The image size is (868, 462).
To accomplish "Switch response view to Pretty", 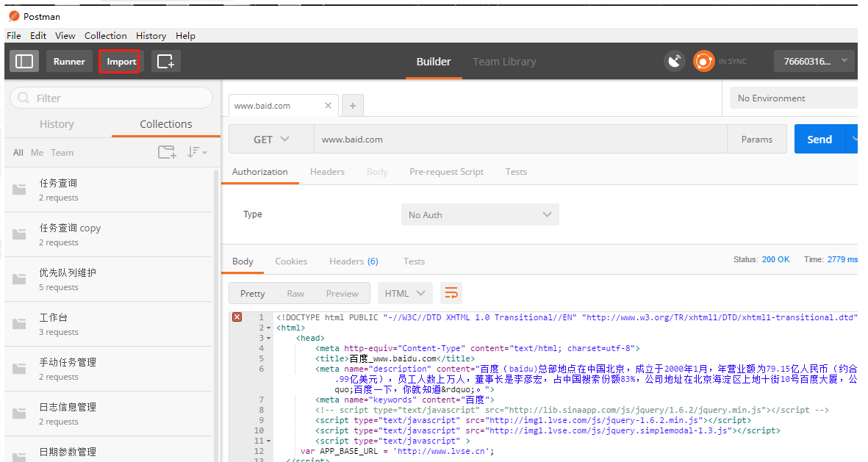I will pos(252,293).
